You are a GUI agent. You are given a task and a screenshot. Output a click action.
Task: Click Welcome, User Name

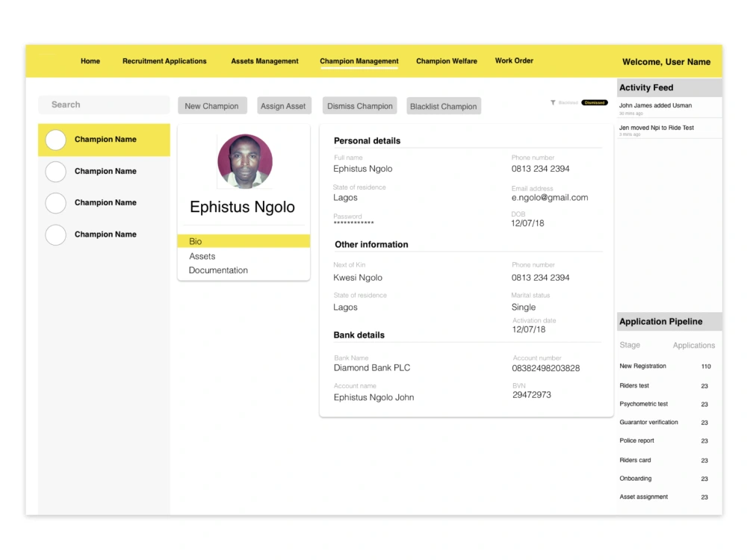click(x=666, y=62)
